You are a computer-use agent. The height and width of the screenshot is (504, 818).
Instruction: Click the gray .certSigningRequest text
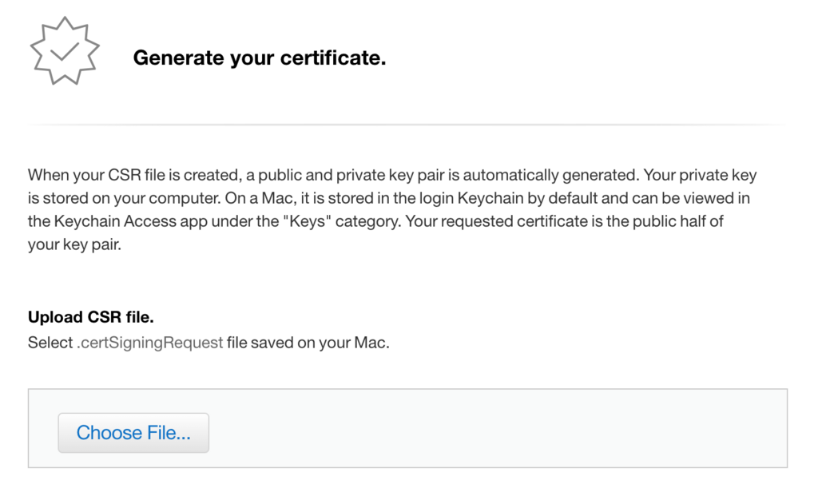(x=150, y=343)
